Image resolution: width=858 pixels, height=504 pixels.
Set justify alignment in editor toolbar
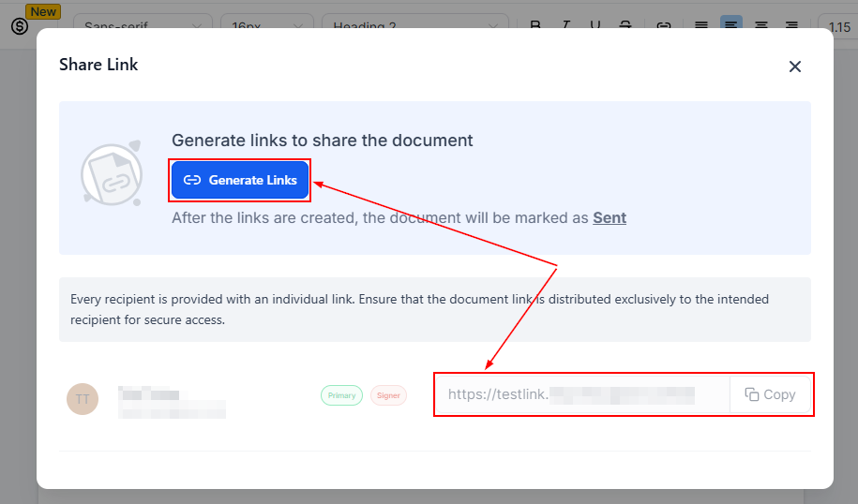(x=701, y=24)
